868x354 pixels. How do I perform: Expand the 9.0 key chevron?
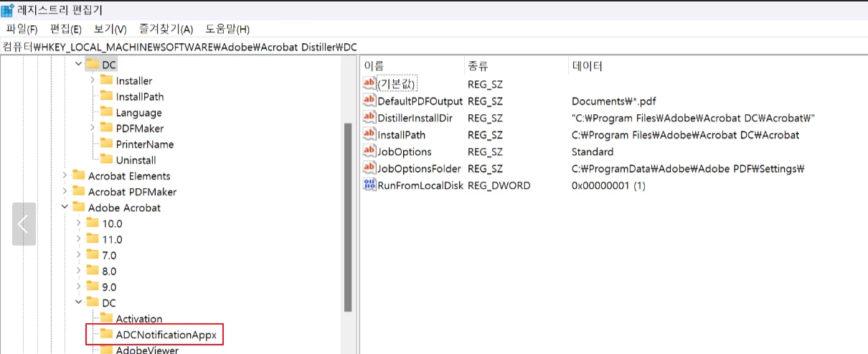78,286
